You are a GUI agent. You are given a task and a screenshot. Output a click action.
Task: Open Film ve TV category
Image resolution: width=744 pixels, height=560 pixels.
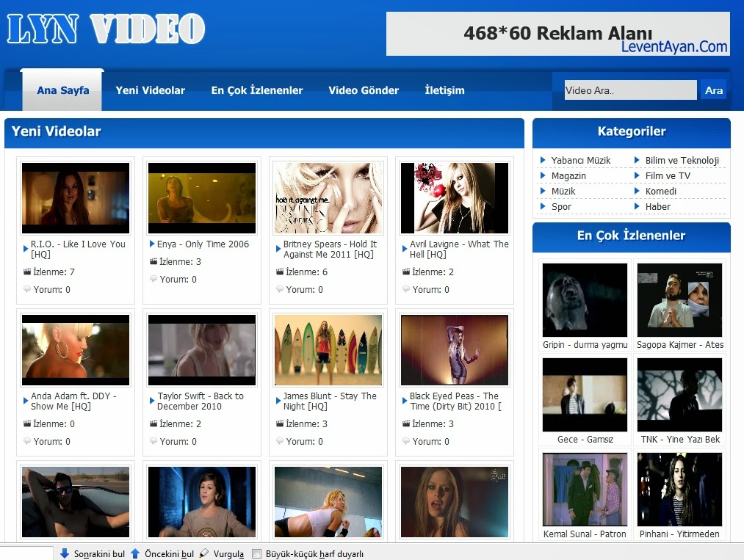(x=668, y=176)
